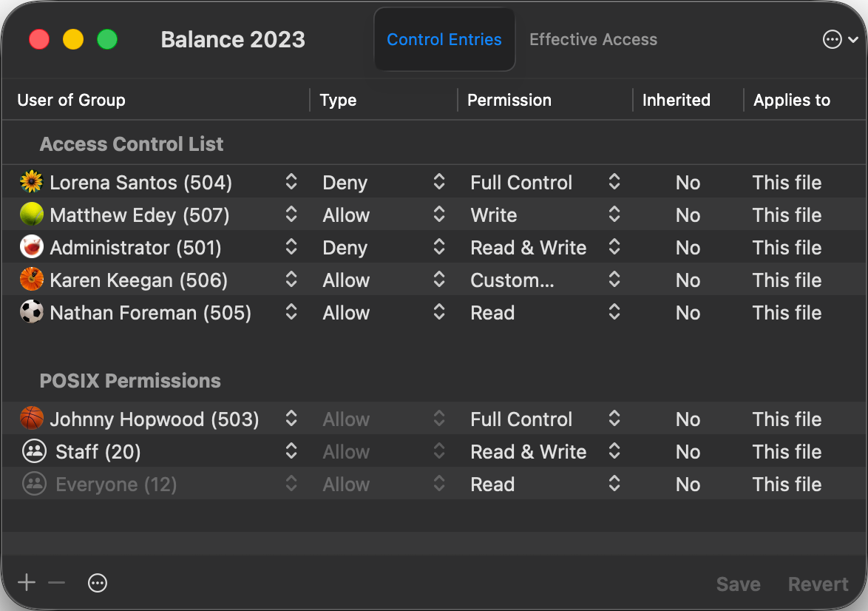
Task: Open Permission dropdown for Lorena Santos
Action: click(x=614, y=182)
